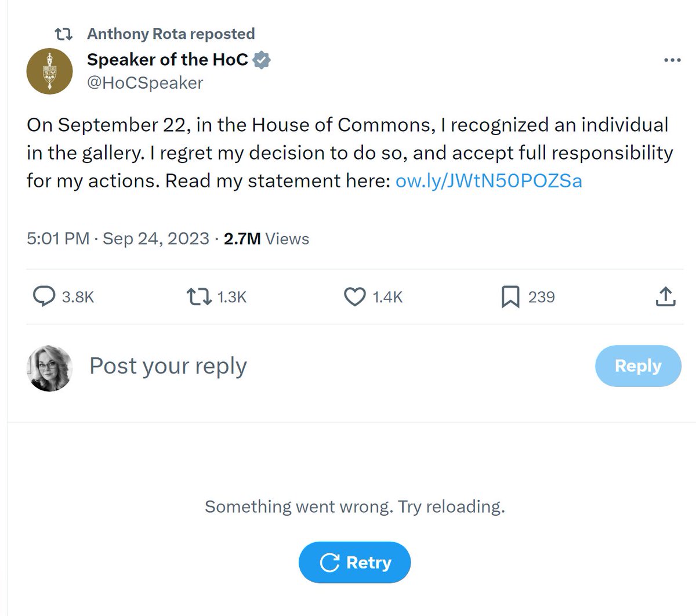Image resolution: width=696 pixels, height=616 pixels.
Task: Click the 1.4K likes count
Action: click(x=387, y=297)
